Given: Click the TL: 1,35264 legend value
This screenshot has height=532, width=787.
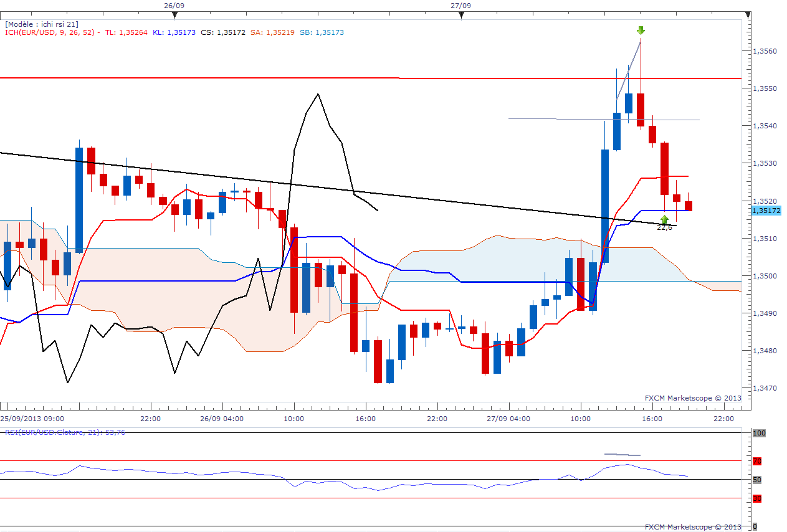Looking at the screenshot, I should [126, 32].
